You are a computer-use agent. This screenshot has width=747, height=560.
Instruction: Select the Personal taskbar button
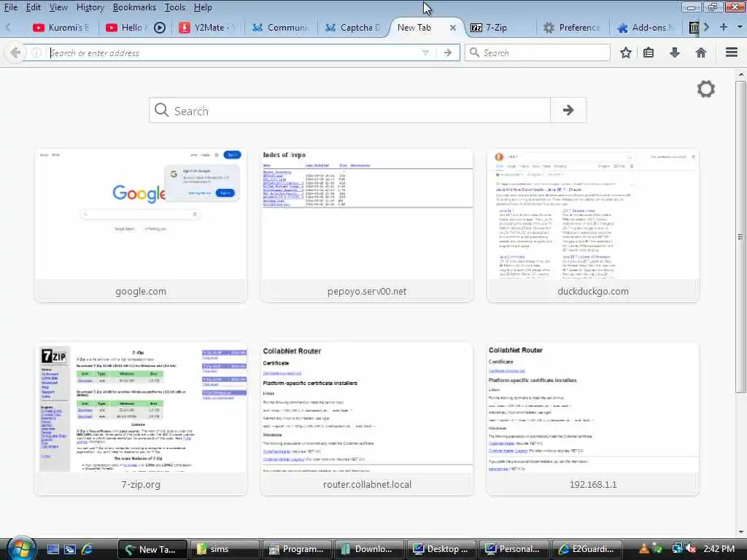point(514,549)
